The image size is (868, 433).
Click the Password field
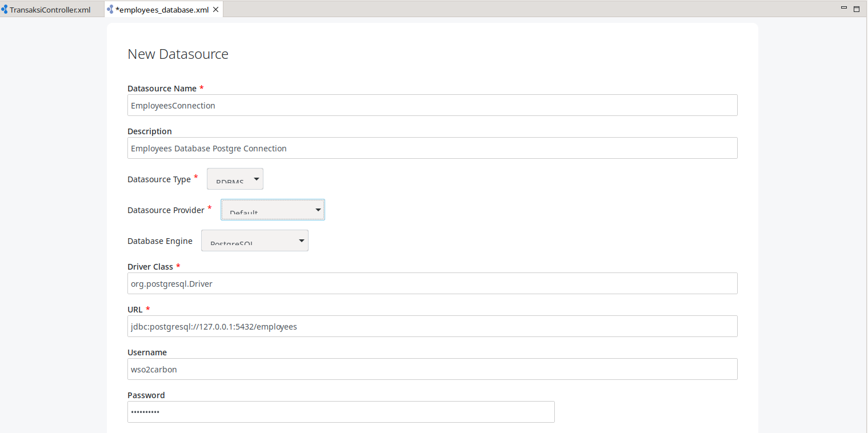coord(341,412)
